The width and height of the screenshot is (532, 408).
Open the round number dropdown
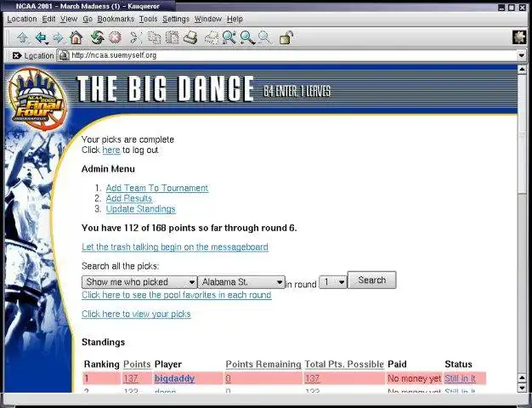click(333, 282)
